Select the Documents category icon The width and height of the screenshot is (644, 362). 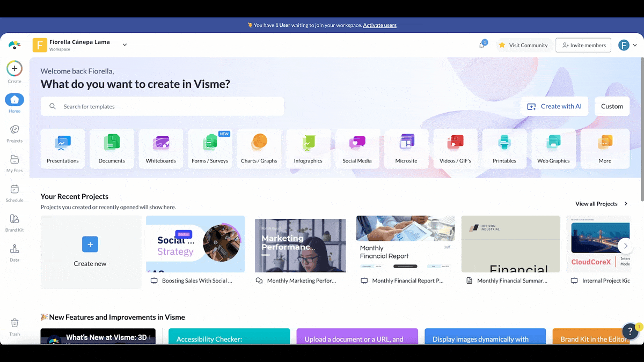(x=112, y=143)
